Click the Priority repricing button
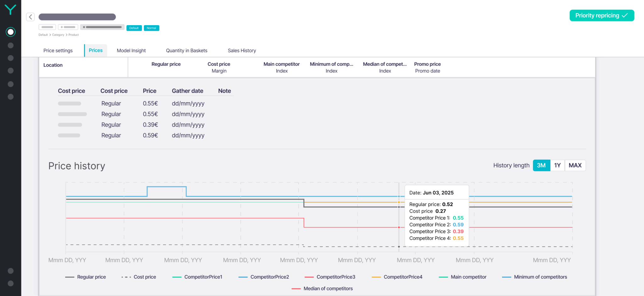The width and height of the screenshot is (644, 296). pyautogui.click(x=602, y=15)
